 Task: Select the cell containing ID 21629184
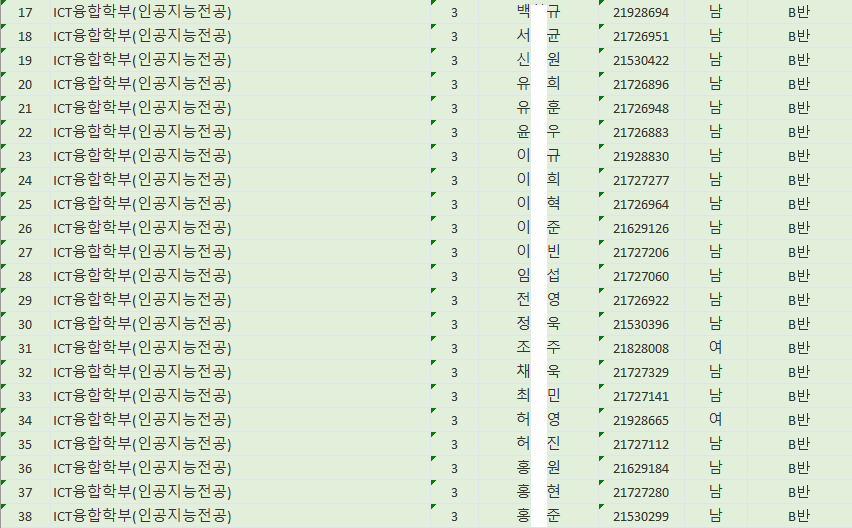click(x=640, y=468)
